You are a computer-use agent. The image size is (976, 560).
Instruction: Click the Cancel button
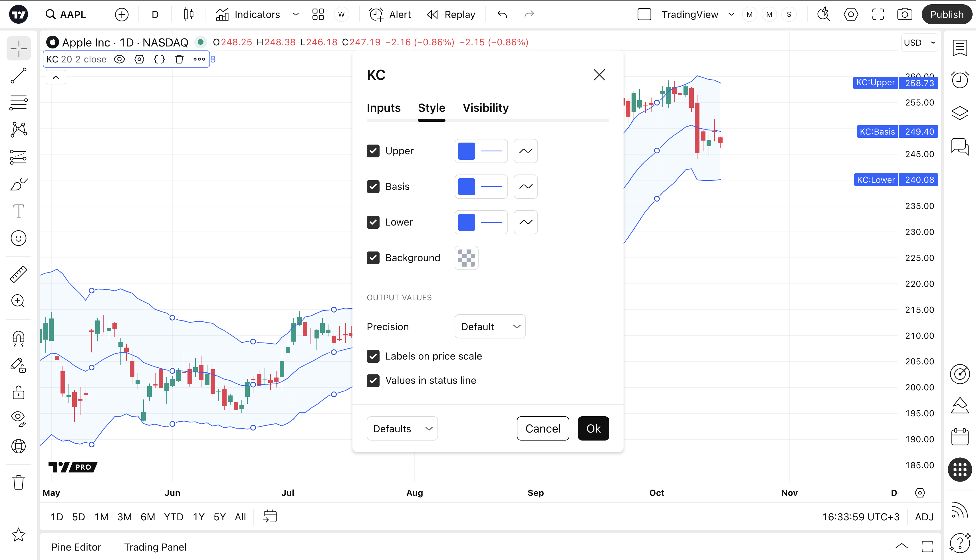pos(543,429)
